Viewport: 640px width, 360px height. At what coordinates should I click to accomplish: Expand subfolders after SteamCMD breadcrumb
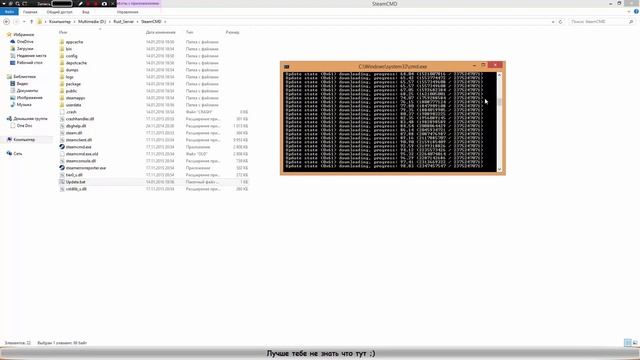165,22
